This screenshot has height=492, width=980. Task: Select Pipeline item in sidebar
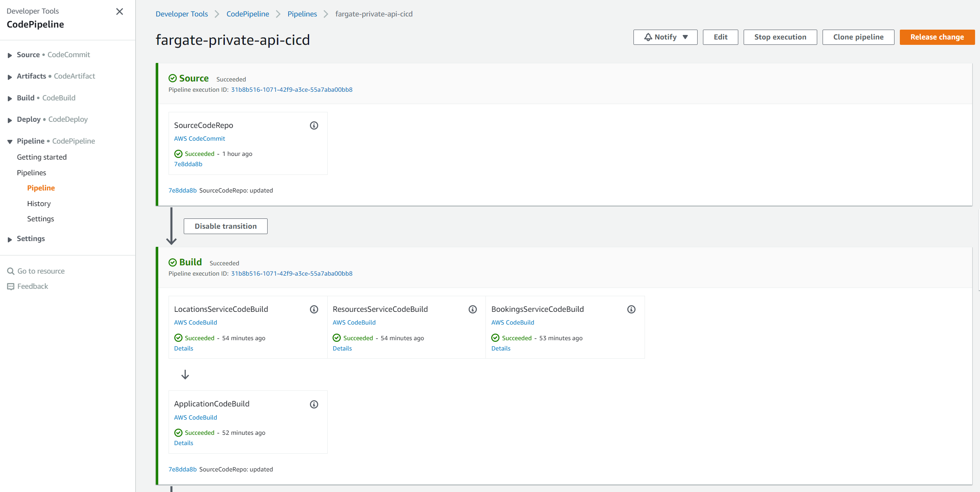[x=41, y=188]
